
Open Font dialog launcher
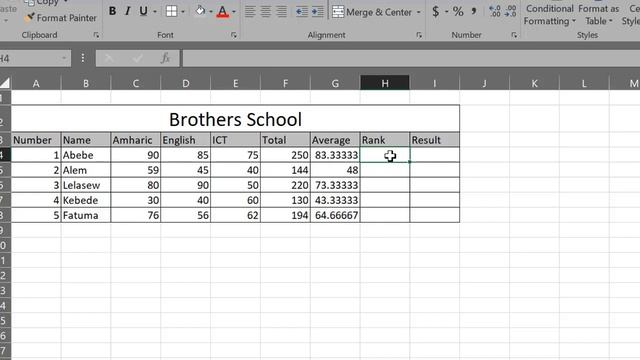(x=234, y=36)
